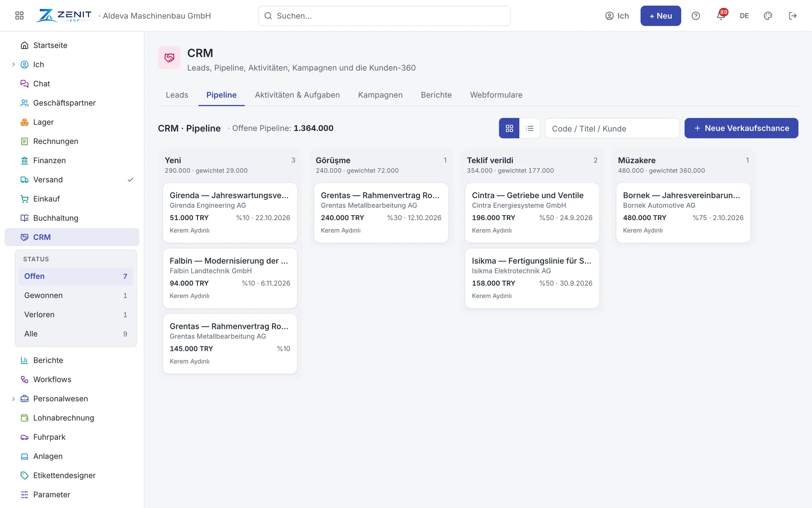Go to Geschäftspartner module
This screenshot has height=508, width=812.
point(72,103)
